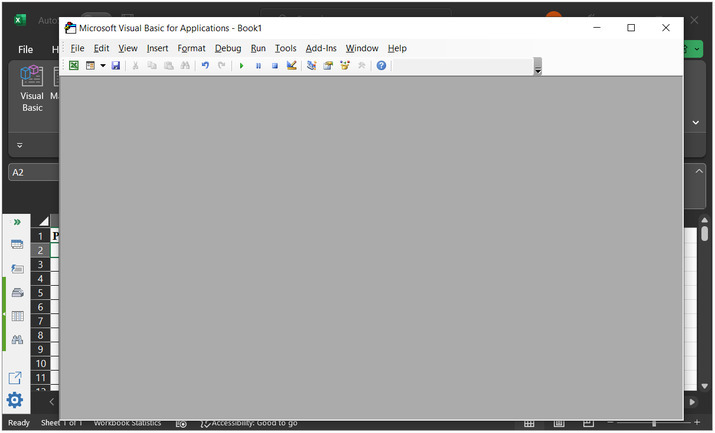Open the Format menu
This screenshot has width=715, height=433.
[x=192, y=48]
